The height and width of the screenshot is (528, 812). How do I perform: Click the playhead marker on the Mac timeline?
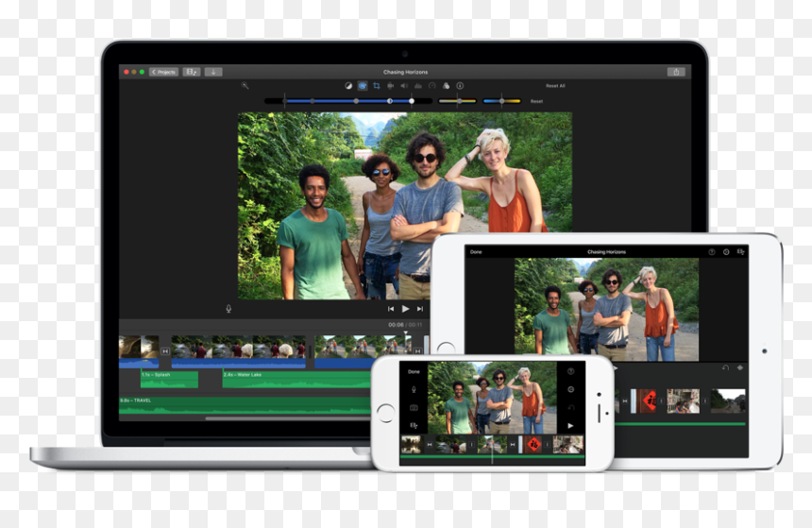(405, 333)
